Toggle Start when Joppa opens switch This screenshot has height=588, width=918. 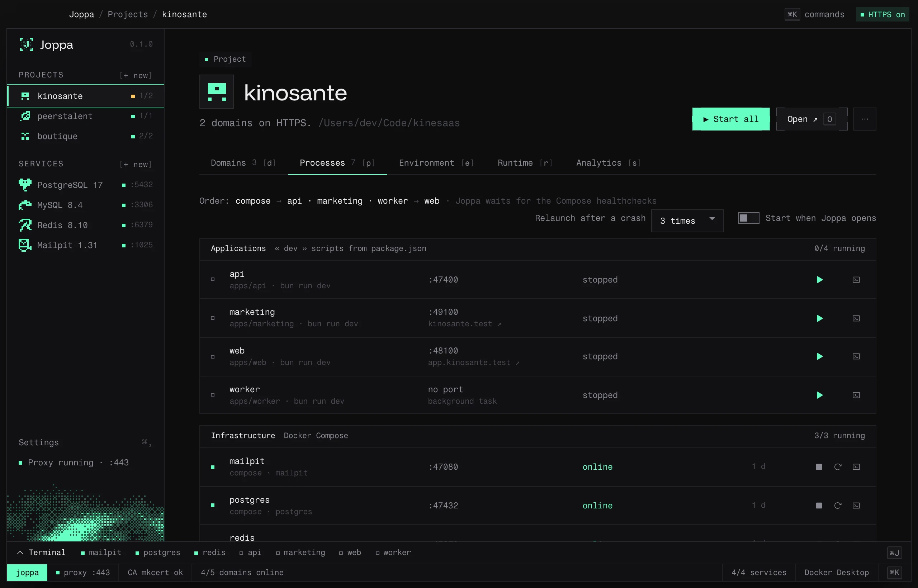tap(748, 218)
